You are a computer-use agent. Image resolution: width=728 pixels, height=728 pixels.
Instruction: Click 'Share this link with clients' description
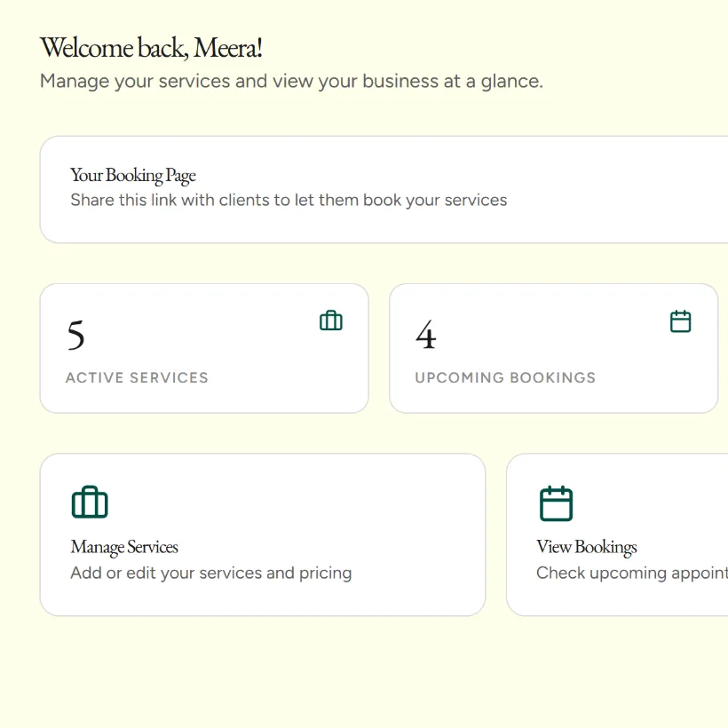(x=289, y=200)
